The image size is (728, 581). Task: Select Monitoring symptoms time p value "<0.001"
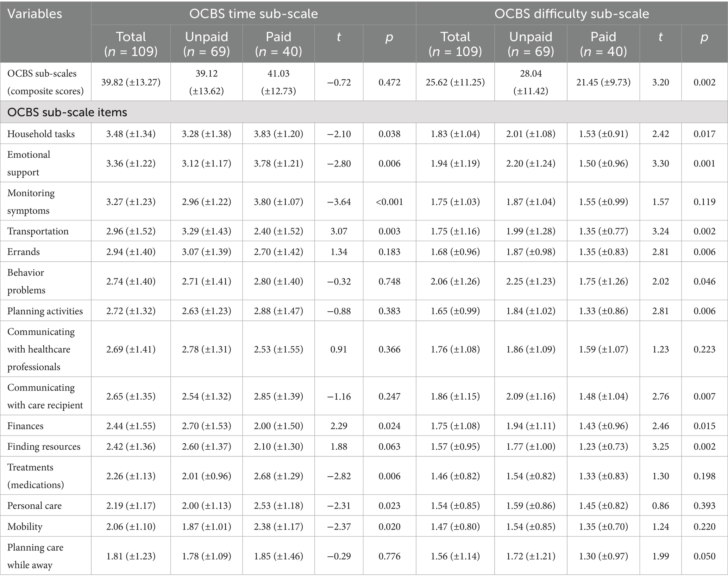[389, 202]
